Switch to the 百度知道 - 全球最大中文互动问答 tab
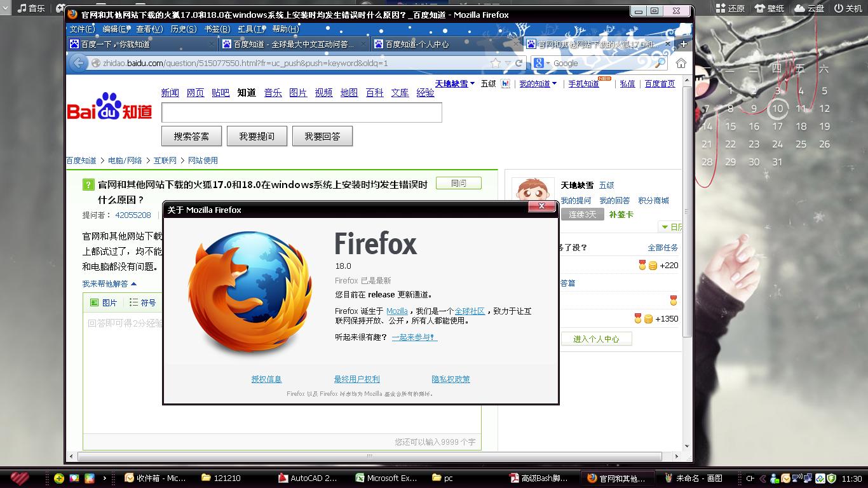The image size is (868, 488). click(294, 44)
